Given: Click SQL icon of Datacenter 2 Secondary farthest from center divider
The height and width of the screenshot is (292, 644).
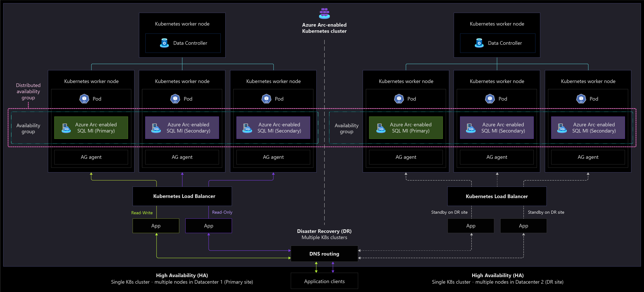Looking at the screenshot, I should [562, 128].
